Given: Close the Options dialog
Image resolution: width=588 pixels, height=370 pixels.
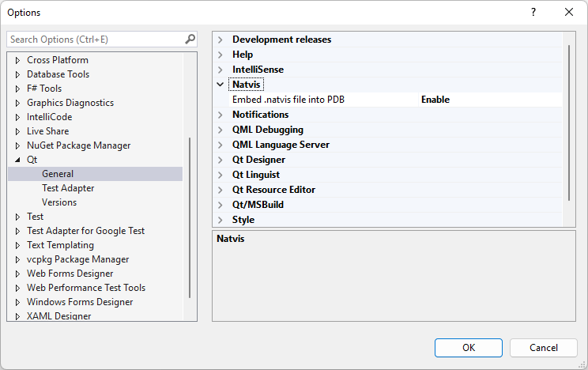Looking at the screenshot, I should [x=569, y=13].
